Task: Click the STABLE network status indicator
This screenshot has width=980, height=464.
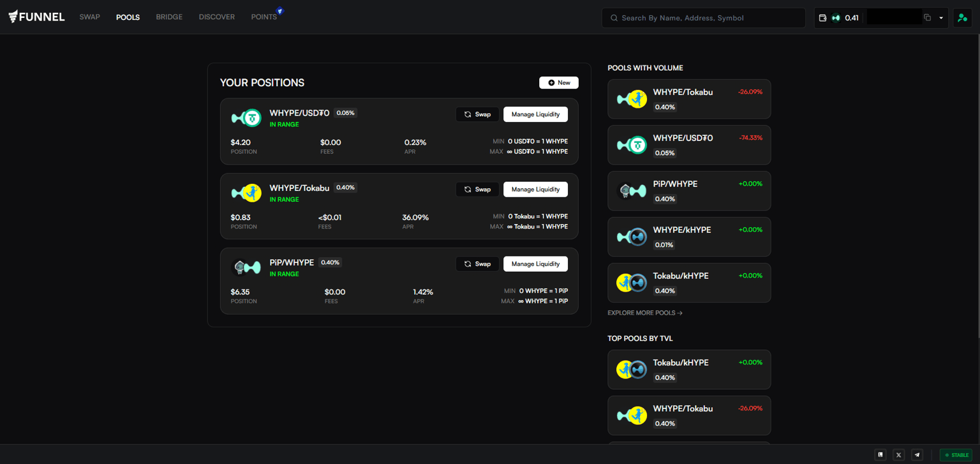Action: [x=956, y=455]
